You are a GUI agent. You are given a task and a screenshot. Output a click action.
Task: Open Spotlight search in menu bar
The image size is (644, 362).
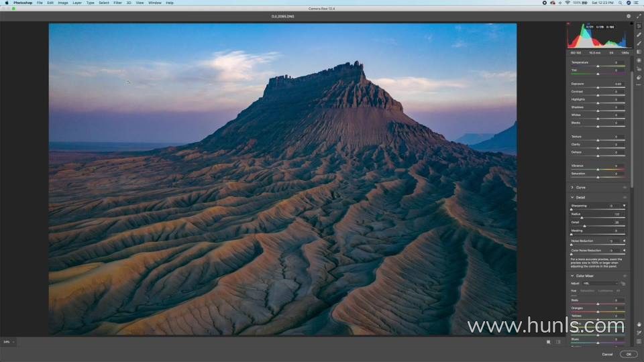[620, 3]
